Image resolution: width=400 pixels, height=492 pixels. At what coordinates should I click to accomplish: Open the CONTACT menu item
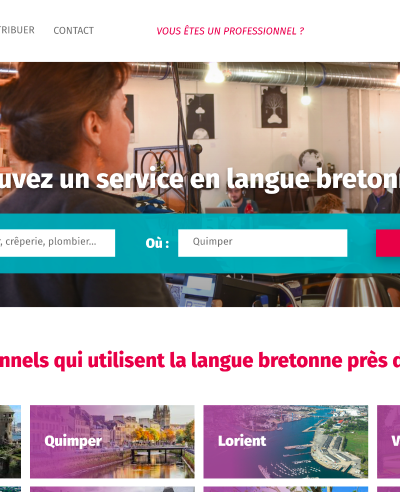tap(74, 31)
